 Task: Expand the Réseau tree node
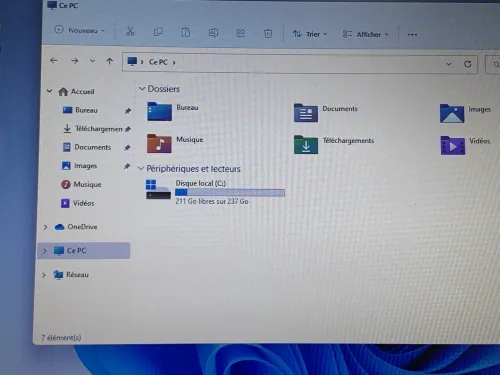pyautogui.click(x=44, y=275)
